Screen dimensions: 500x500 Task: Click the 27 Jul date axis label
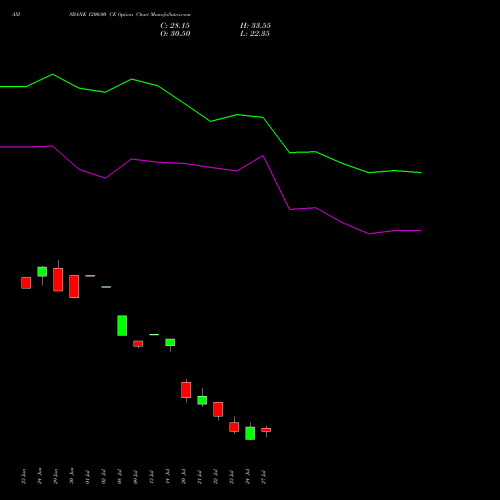pos(264,477)
